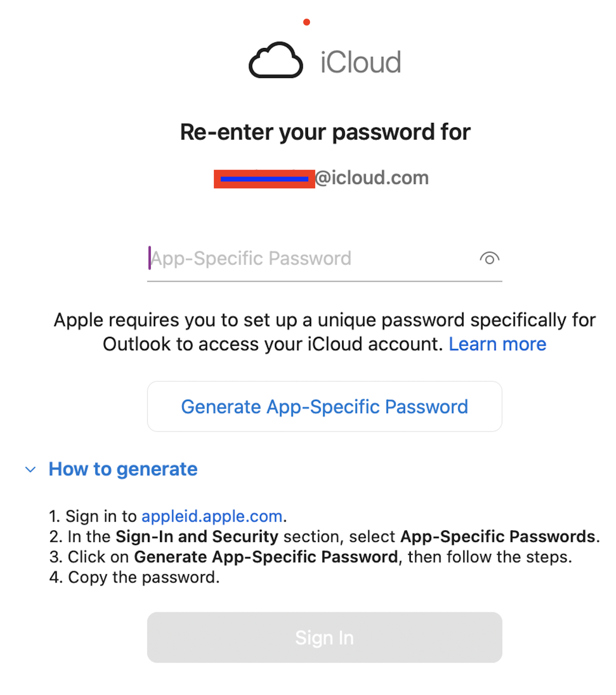Click the "Apple requires you" description text
Screen dimensions: 616x695
[324, 320]
